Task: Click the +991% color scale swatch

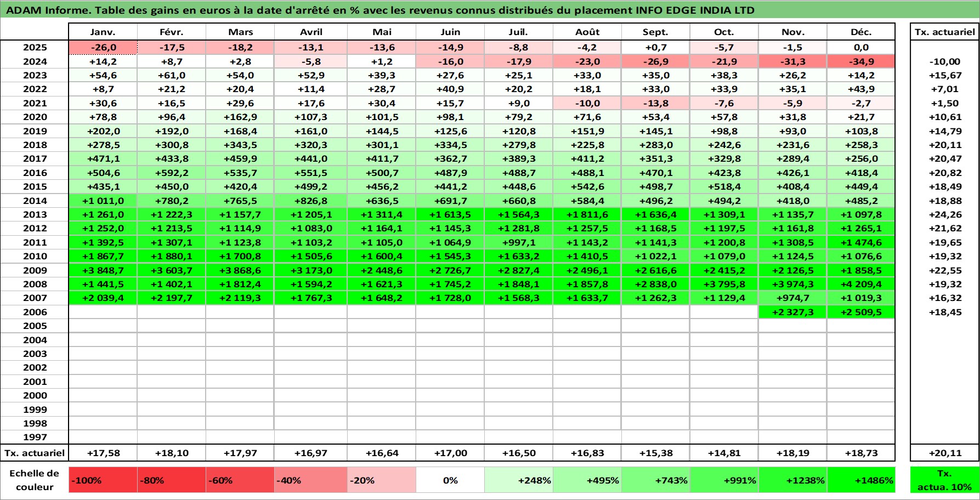Action: click(x=724, y=480)
